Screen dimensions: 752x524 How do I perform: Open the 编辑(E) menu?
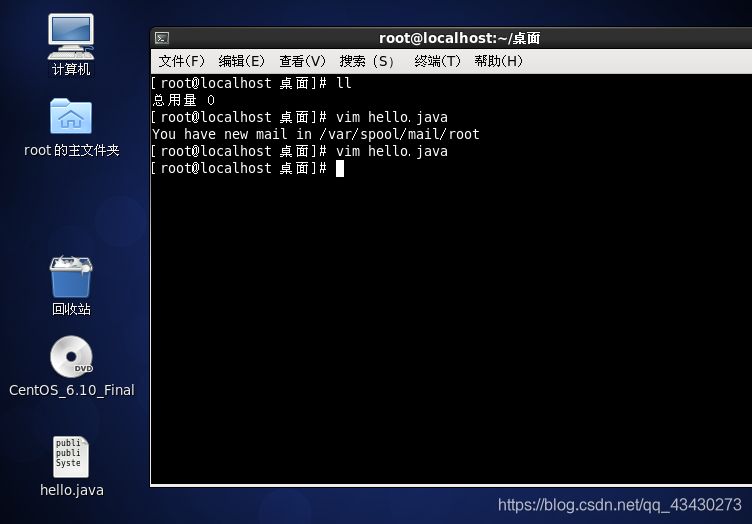pyautogui.click(x=241, y=61)
